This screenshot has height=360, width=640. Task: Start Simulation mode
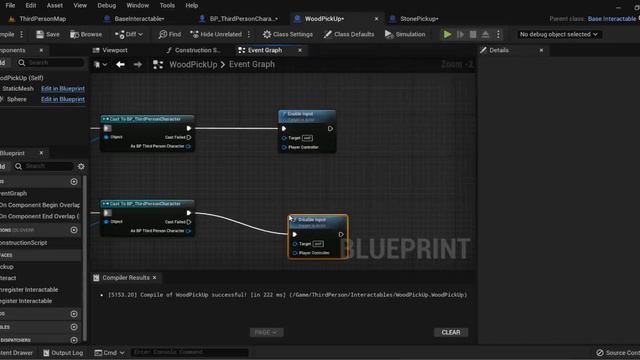pos(405,34)
